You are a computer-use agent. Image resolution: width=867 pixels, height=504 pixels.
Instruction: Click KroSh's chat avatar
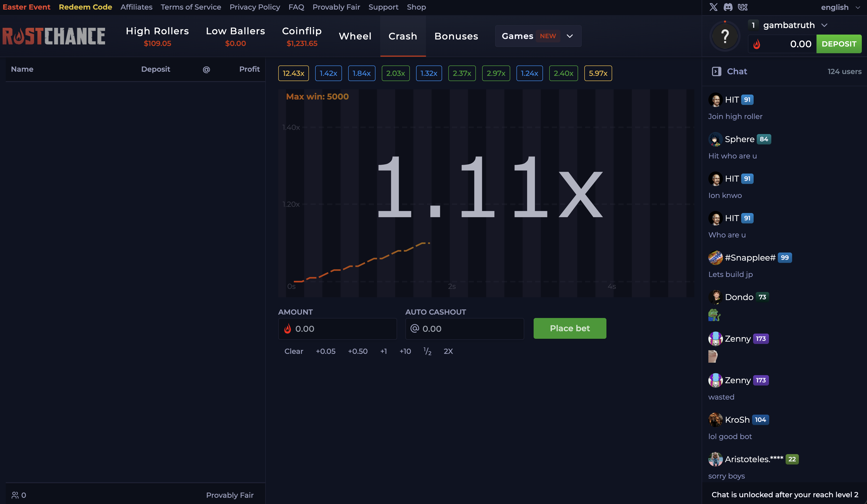point(715,420)
